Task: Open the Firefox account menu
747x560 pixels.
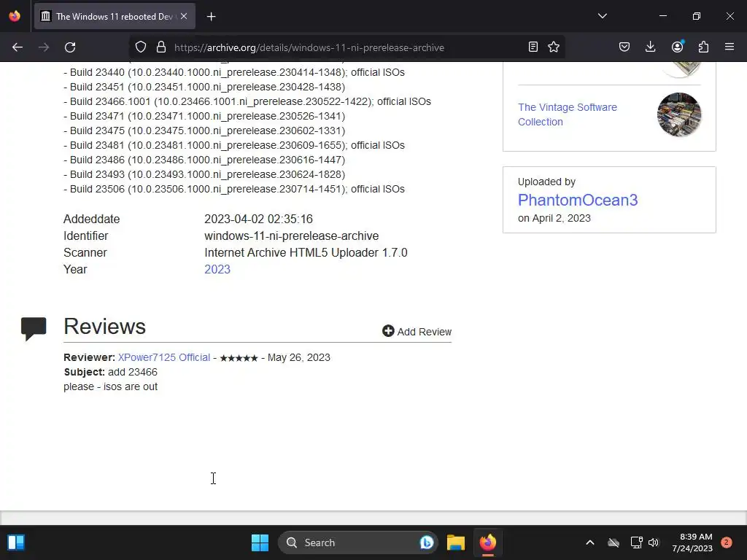Action: click(x=677, y=47)
